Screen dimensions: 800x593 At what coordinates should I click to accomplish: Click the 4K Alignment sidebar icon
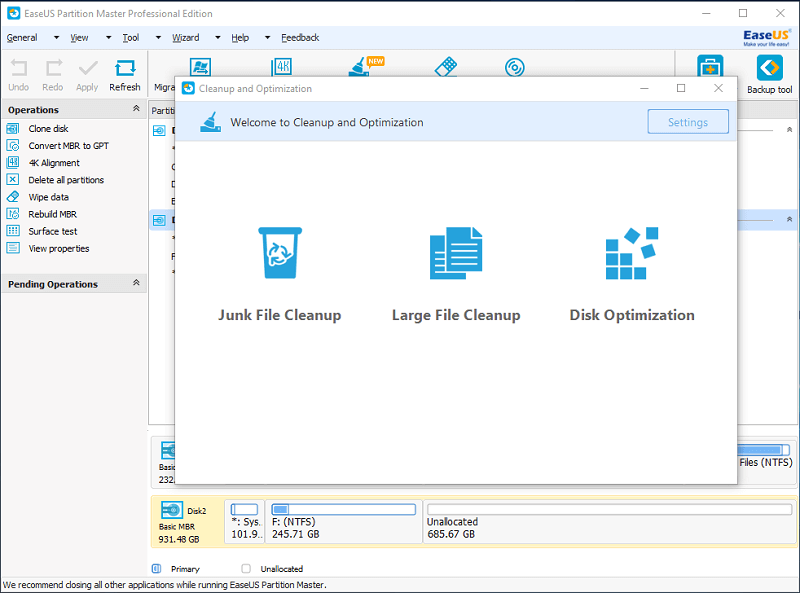pos(13,163)
